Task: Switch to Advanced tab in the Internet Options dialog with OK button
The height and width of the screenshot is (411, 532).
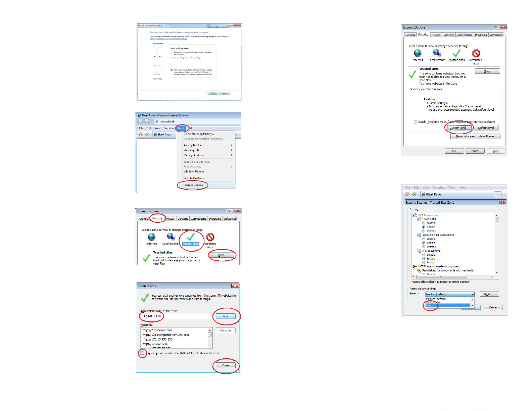Action: click(x=496, y=35)
